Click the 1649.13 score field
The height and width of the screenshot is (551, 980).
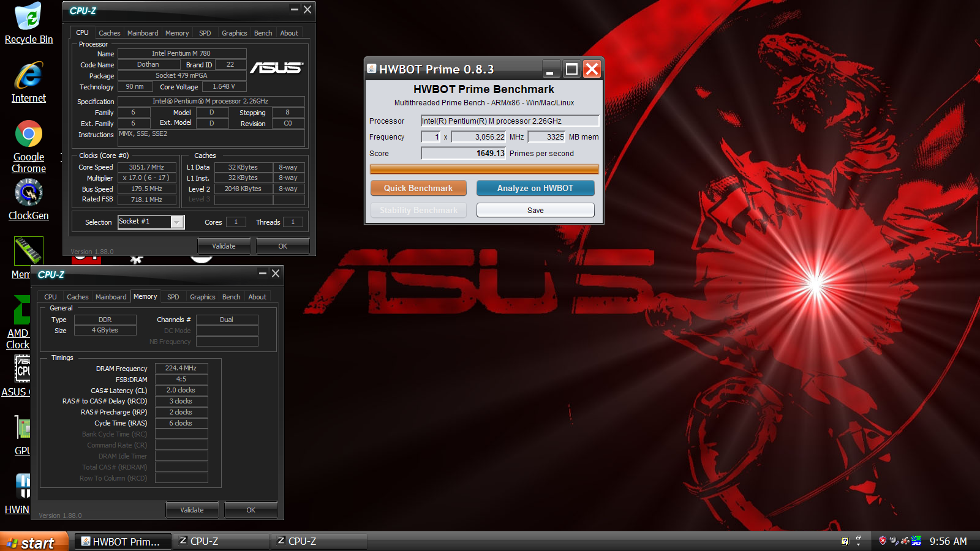coord(464,153)
